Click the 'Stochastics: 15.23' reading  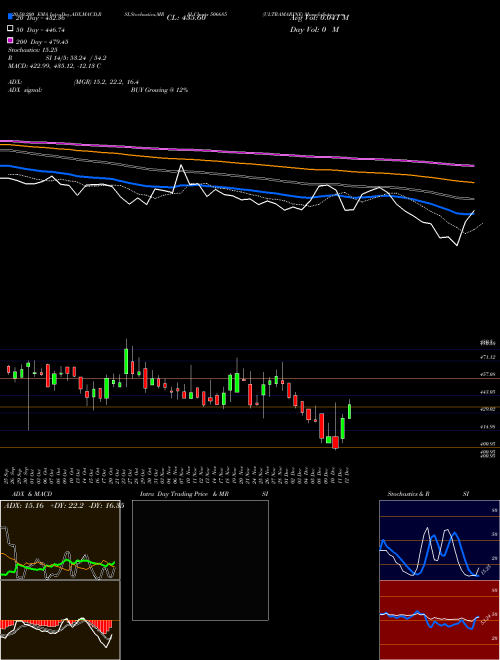click(33, 50)
